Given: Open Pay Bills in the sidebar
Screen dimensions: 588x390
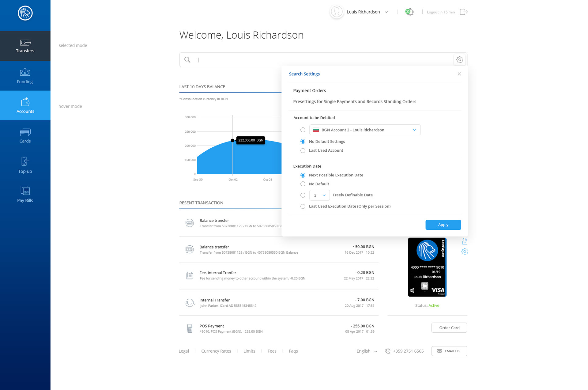Looking at the screenshot, I should (x=25, y=194).
